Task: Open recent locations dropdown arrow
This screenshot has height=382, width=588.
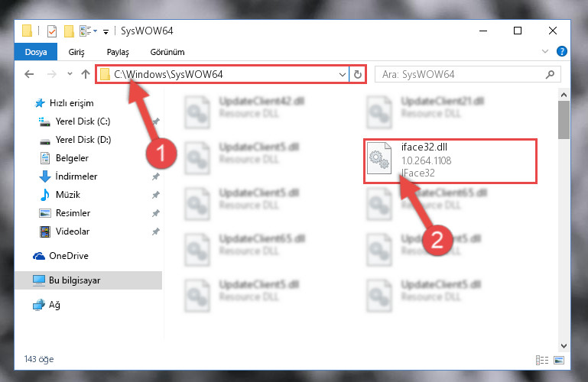Action: click(x=70, y=74)
